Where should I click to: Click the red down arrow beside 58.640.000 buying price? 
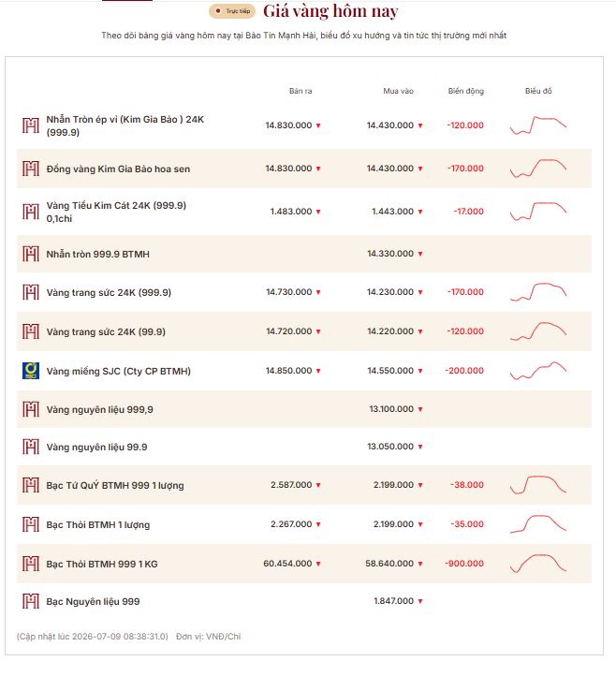(420, 564)
